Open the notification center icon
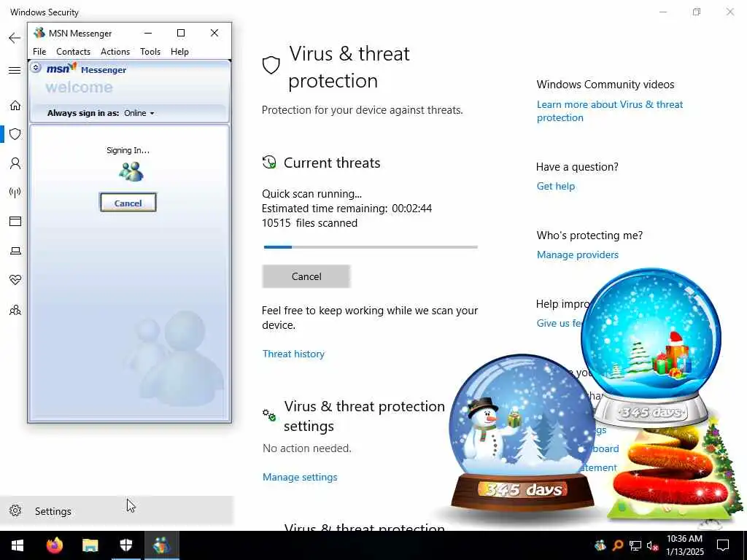747x560 pixels. [x=723, y=545]
